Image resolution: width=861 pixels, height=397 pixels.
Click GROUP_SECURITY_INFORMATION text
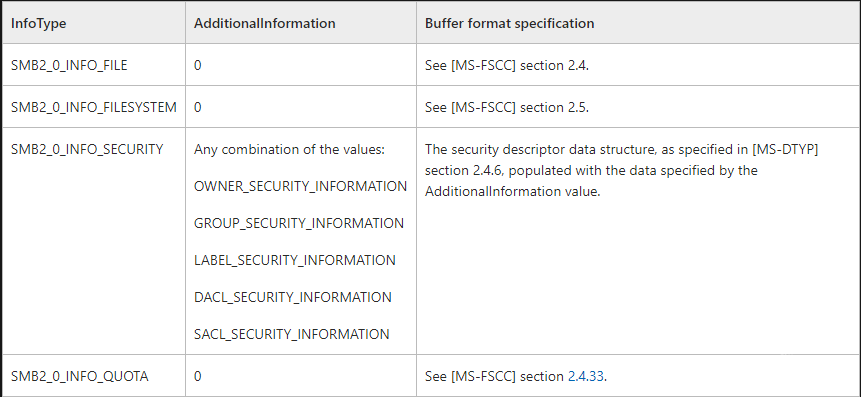[299, 223]
